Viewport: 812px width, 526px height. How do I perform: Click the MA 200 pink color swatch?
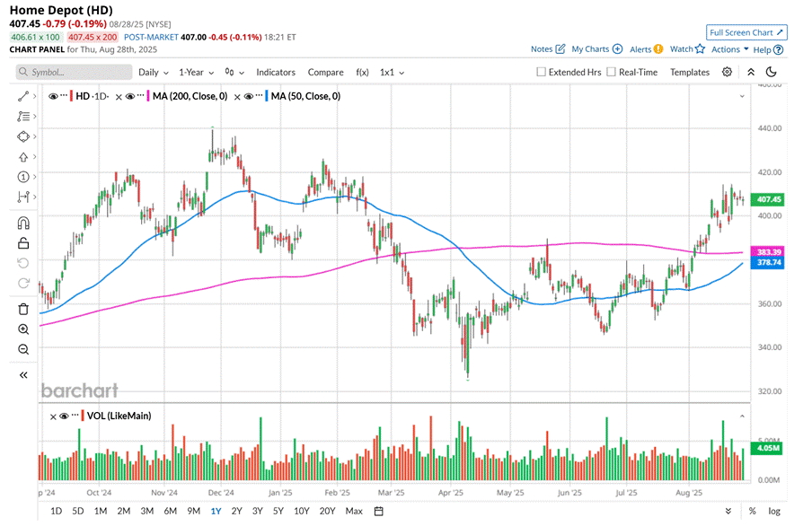click(148, 96)
